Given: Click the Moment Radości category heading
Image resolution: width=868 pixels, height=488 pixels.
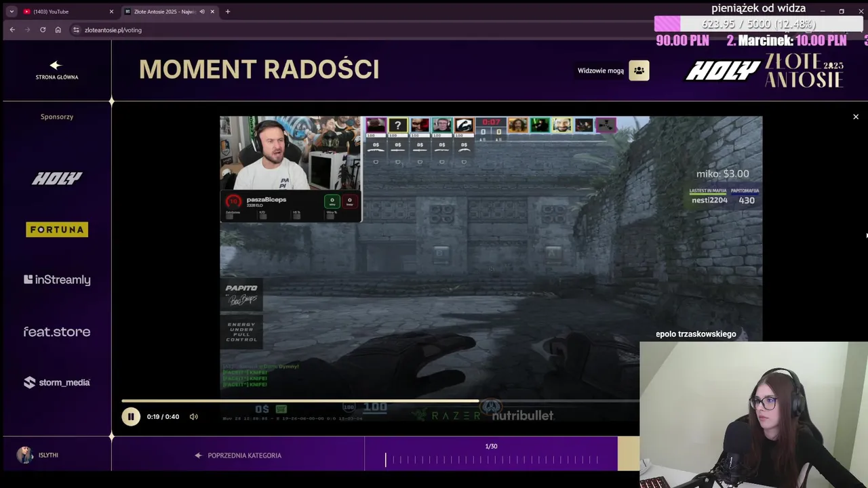Looking at the screenshot, I should point(259,69).
